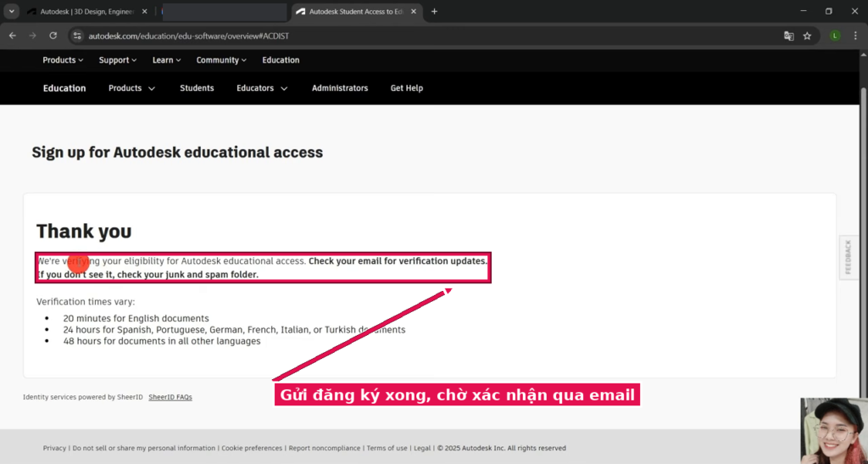Click 'Verification times vary:' text
The image size is (868, 464).
[86, 302]
